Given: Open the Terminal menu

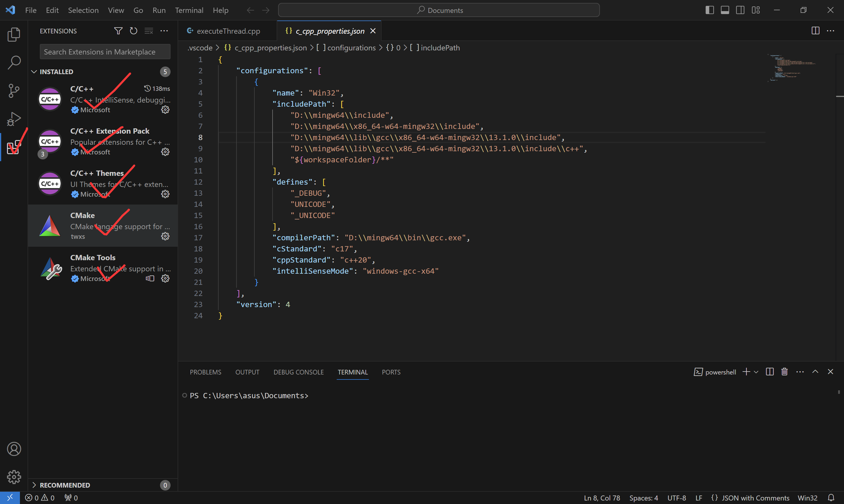Looking at the screenshot, I should point(189,10).
